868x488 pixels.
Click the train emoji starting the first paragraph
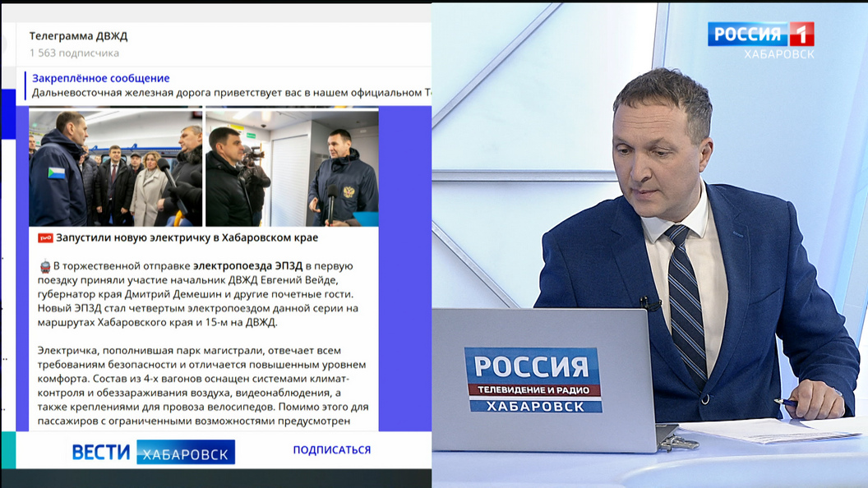coord(45,266)
